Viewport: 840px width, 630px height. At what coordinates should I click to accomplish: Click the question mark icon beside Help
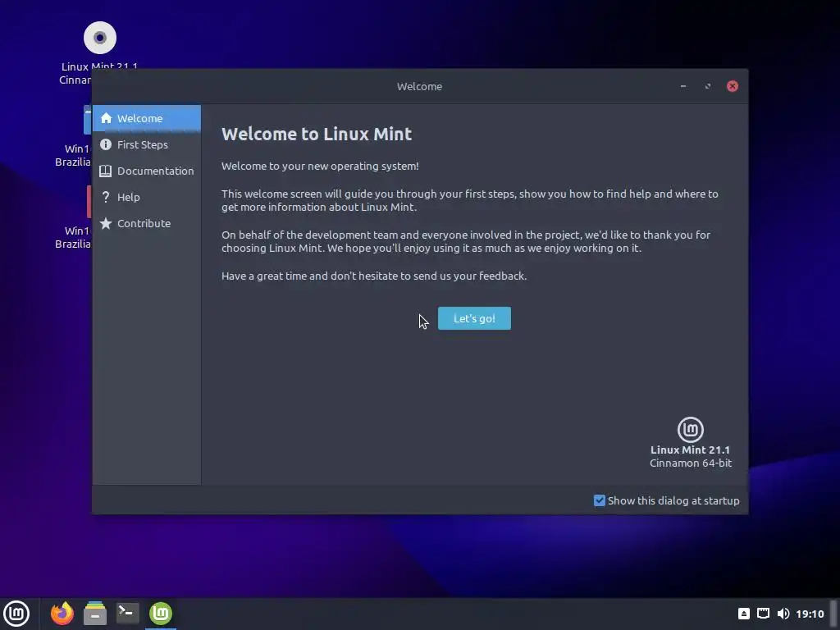point(106,197)
